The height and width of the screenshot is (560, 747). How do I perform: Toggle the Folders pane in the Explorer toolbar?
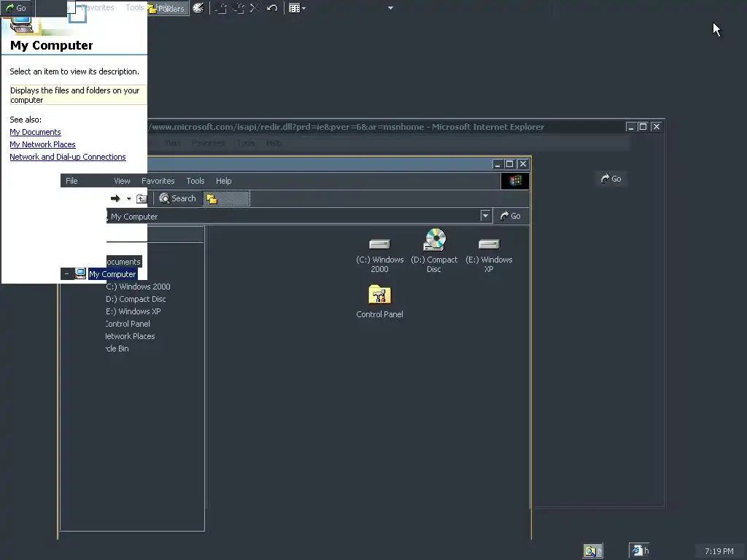[226, 198]
